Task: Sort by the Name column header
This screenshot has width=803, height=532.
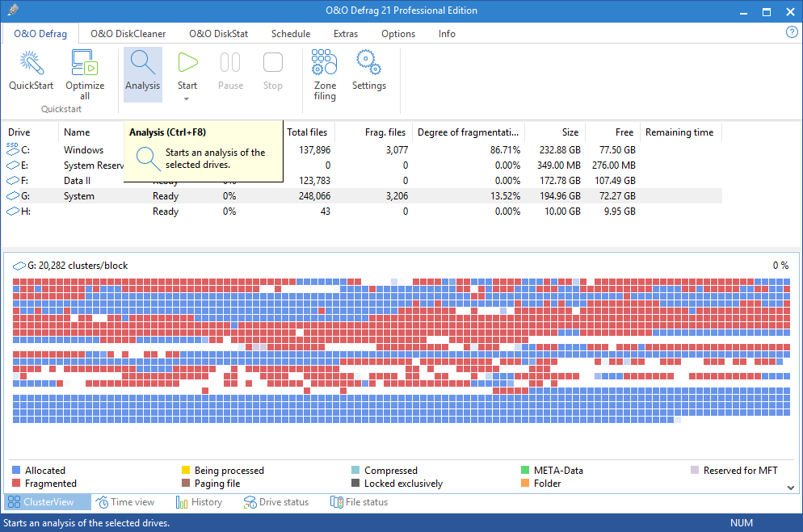Action: (77, 132)
